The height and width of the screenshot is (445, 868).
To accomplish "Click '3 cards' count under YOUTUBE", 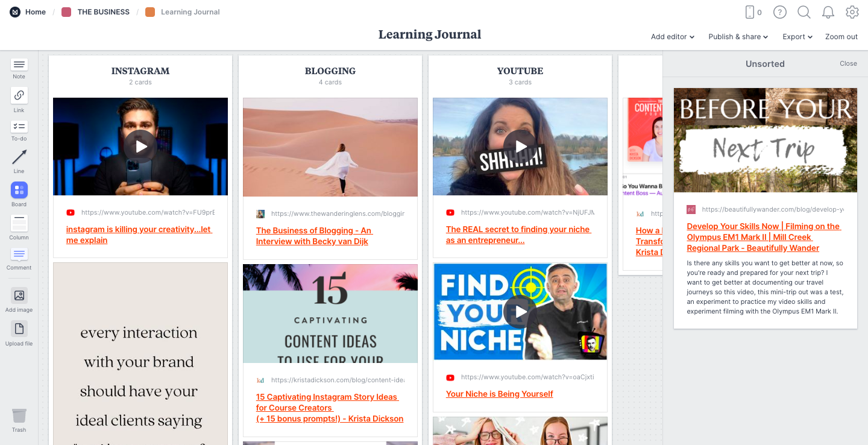I will [x=520, y=83].
